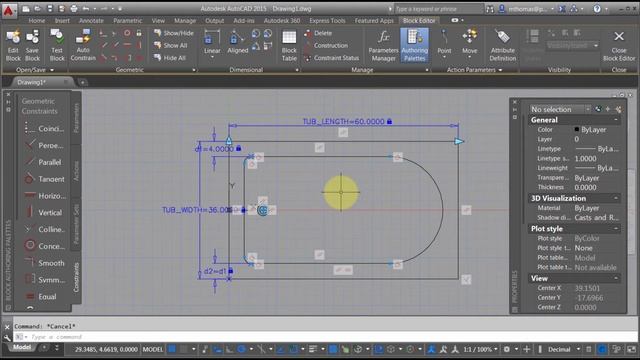Select the Collinear constraint tool

tap(44, 229)
